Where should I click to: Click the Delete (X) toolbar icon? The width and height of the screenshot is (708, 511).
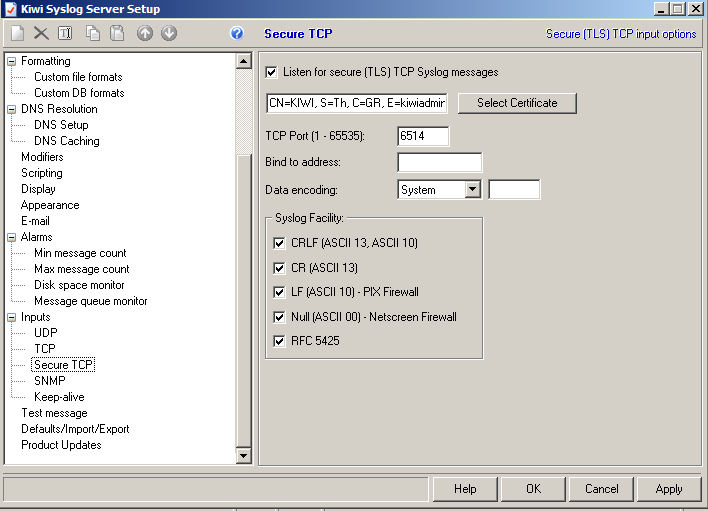(41, 33)
